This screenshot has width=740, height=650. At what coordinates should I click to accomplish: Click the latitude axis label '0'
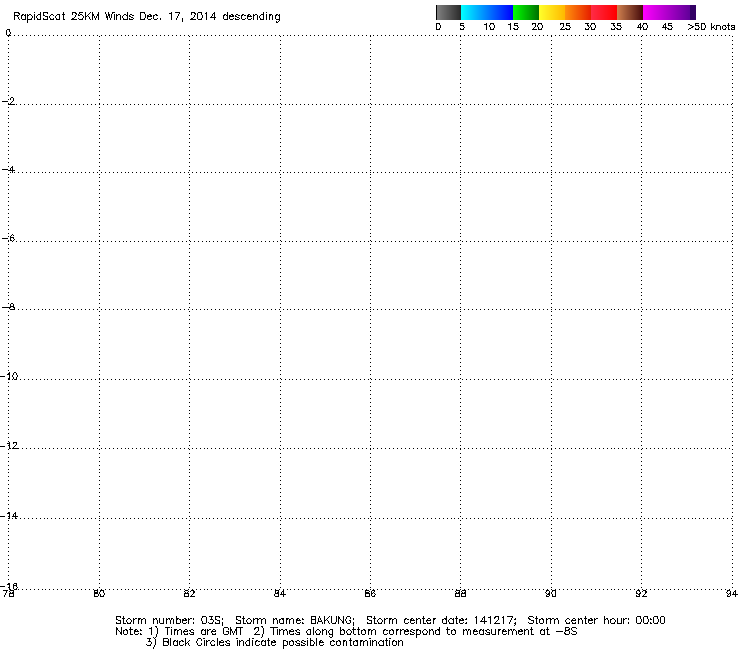8,33
